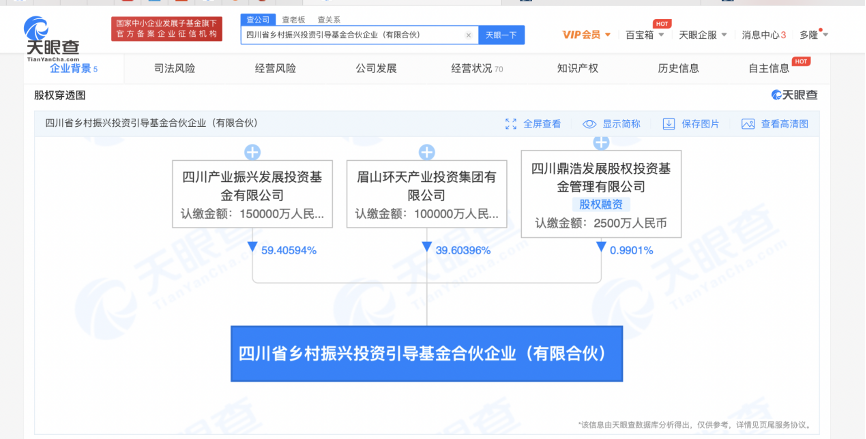Screen dimensions: 866x439
Task: Open the 多隆 user account dropdown
Action: pos(814,35)
